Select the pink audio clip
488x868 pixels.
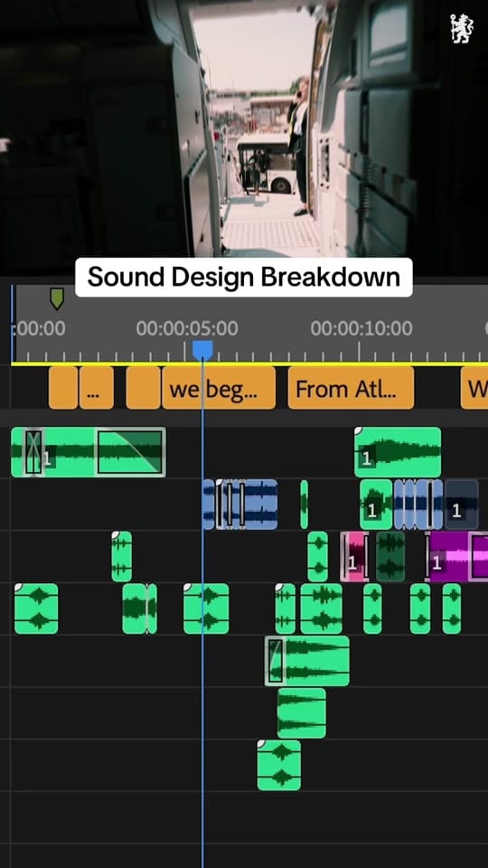[354, 556]
